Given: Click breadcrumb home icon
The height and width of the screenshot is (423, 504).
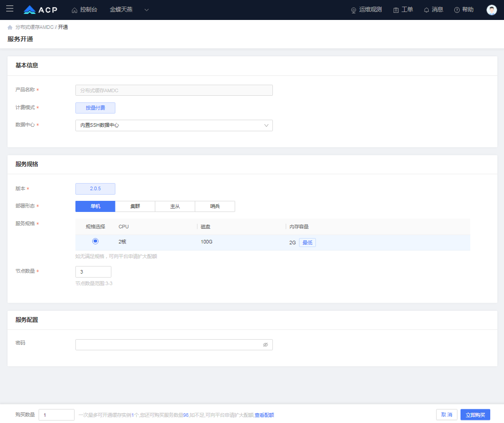Looking at the screenshot, I should (10, 27).
